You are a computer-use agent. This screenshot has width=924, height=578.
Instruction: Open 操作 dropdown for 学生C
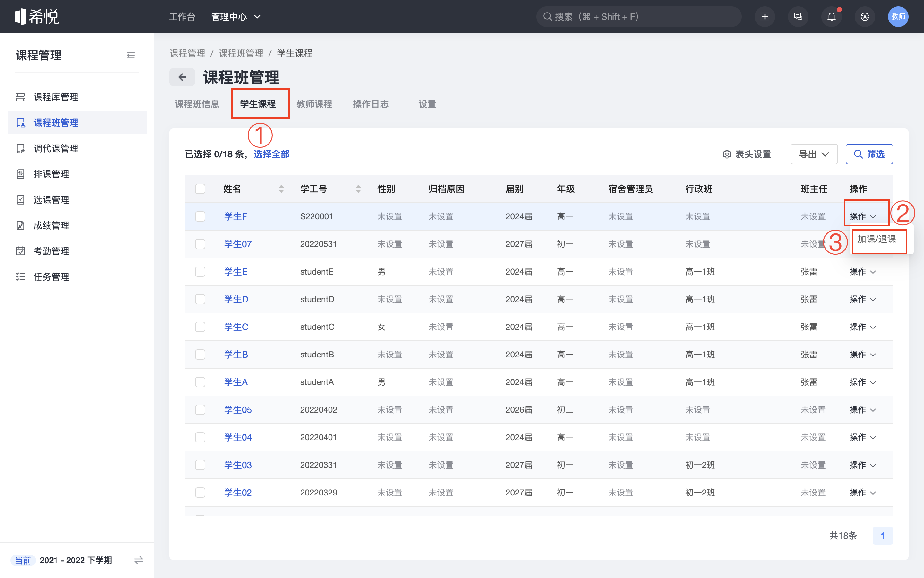click(x=862, y=327)
